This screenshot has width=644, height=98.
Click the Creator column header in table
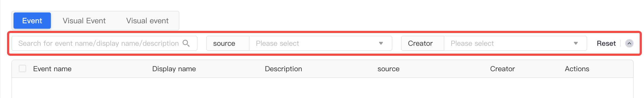[502, 69]
